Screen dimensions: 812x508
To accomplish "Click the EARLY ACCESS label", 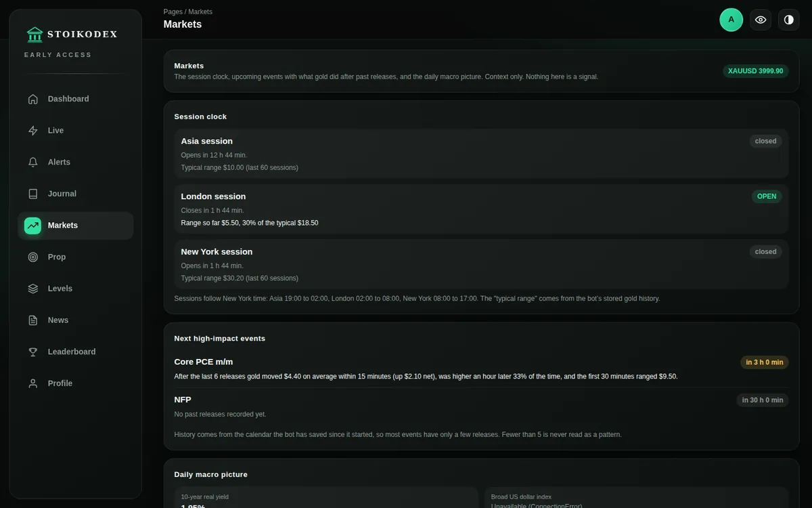I will point(58,55).
